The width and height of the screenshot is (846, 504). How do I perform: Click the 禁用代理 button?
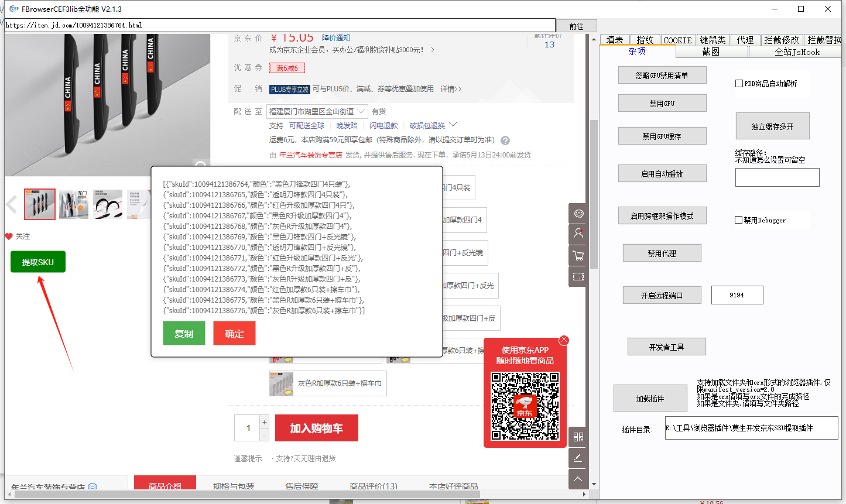[662, 253]
